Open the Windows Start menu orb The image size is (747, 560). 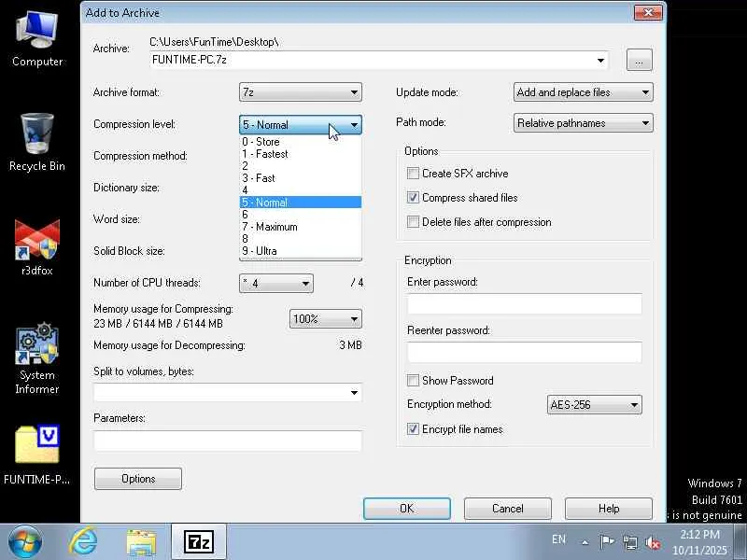pyautogui.click(x=25, y=542)
